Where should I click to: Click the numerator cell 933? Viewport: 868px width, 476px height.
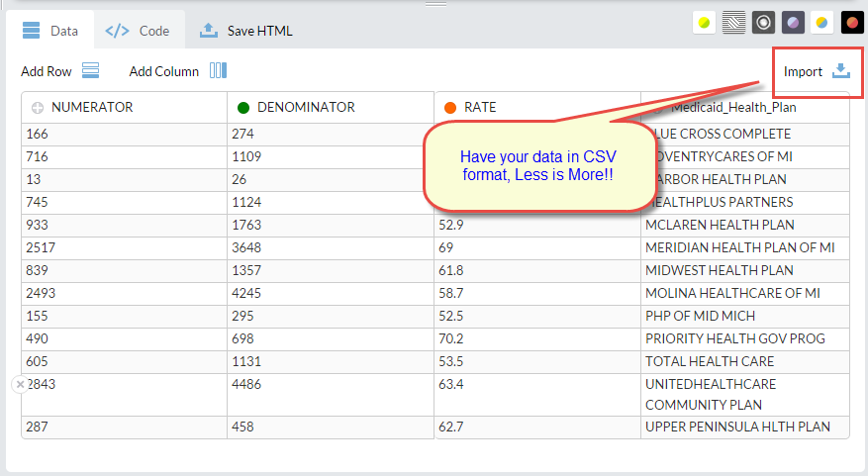125,226
